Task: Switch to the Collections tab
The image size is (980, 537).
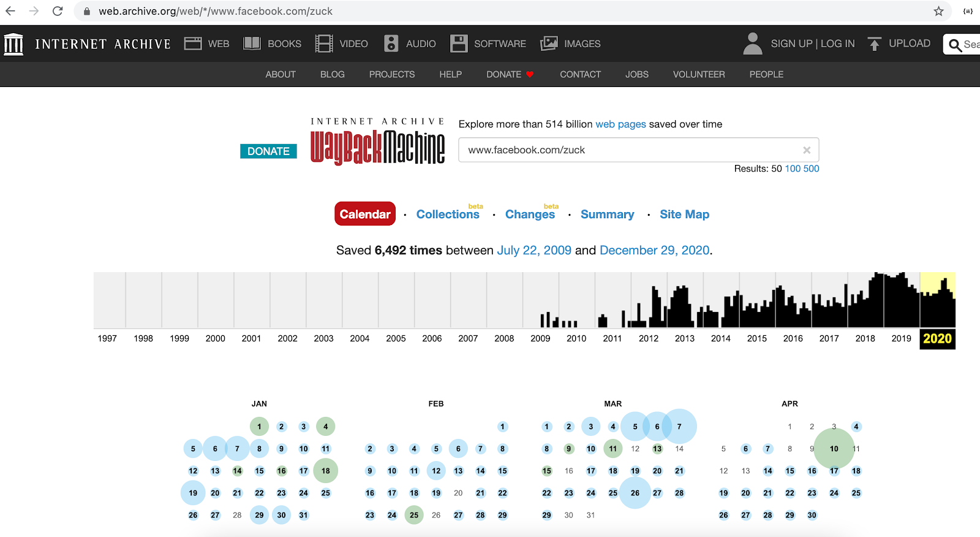Action: pyautogui.click(x=448, y=215)
